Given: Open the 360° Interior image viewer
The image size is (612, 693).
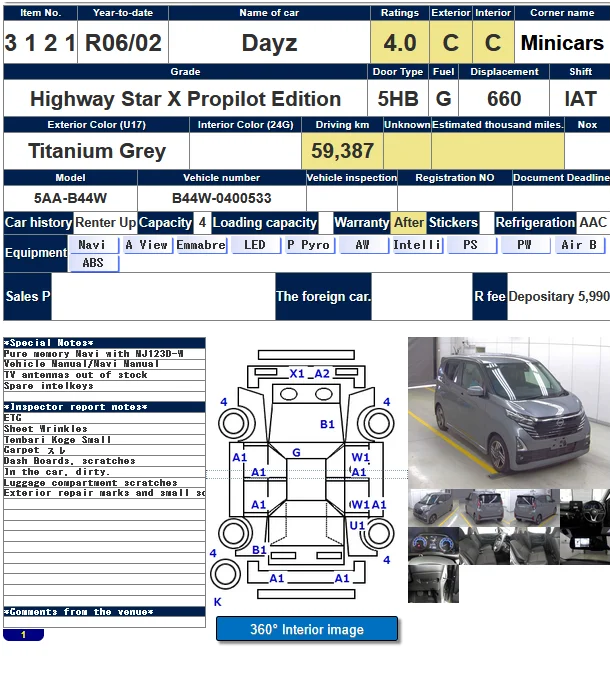Looking at the screenshot, I should pyautogui.click(x=306, y=629).
